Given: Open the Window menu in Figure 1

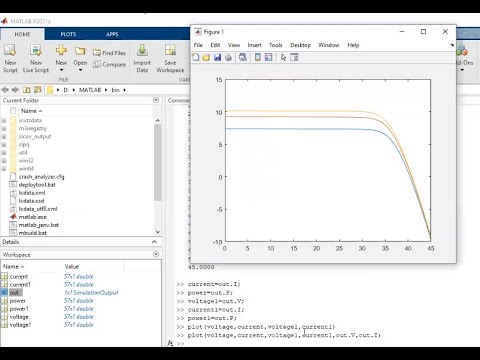Looking at the screenshot, I should [329, 45].
